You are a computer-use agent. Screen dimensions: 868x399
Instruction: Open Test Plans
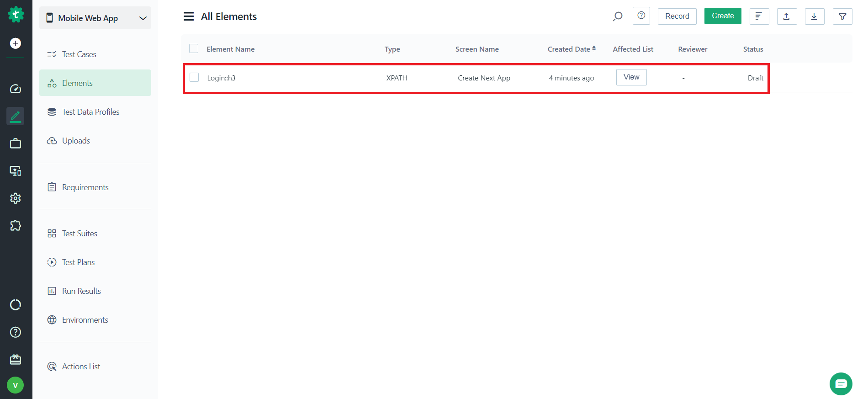(x=95, y=262)
